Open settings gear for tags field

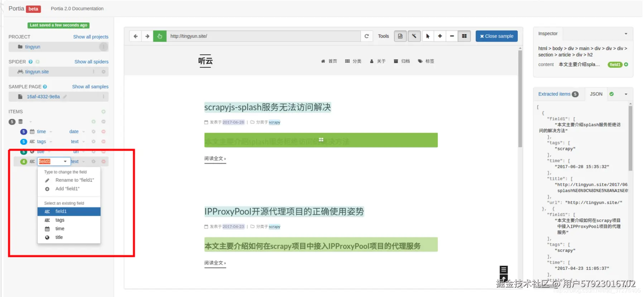(93, 142)
